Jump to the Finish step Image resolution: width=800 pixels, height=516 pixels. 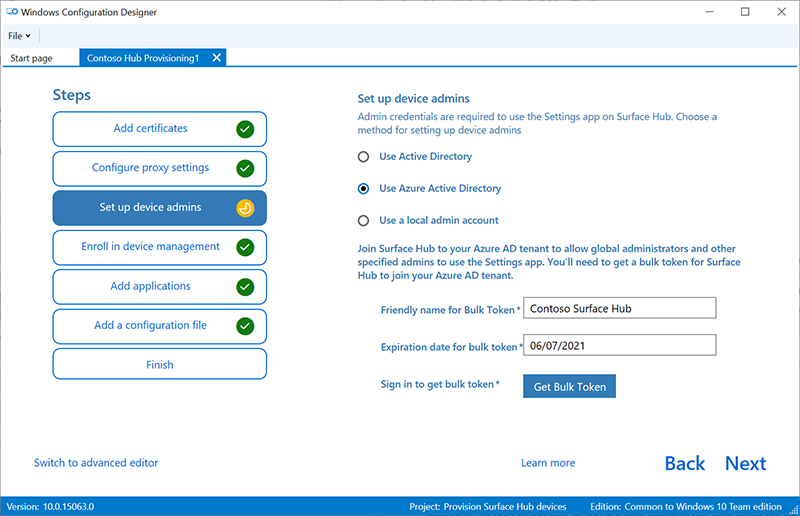coord(160,364)
